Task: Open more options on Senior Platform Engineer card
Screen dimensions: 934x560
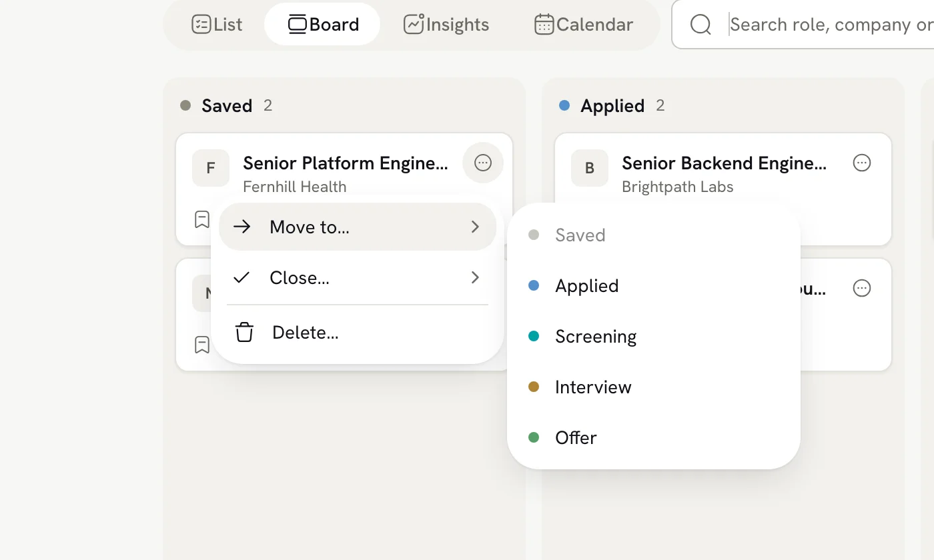Action: coord(483,163)
